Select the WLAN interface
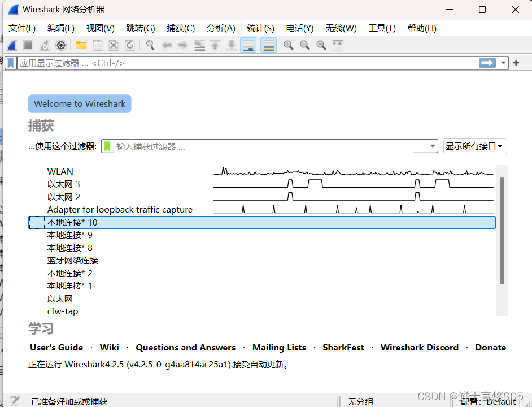 pos(261,172)
